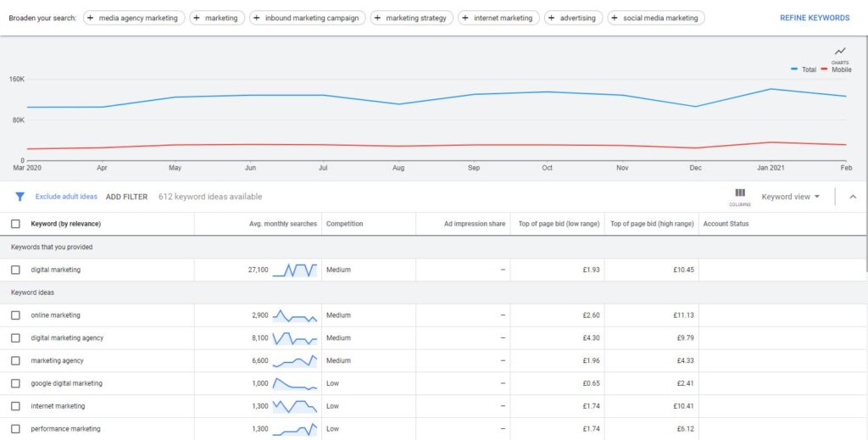The height and width of the screenshot is (440, 868).
Task: Add 'inbound marketing campaign' suggestion chip
Action: (307, 18)
